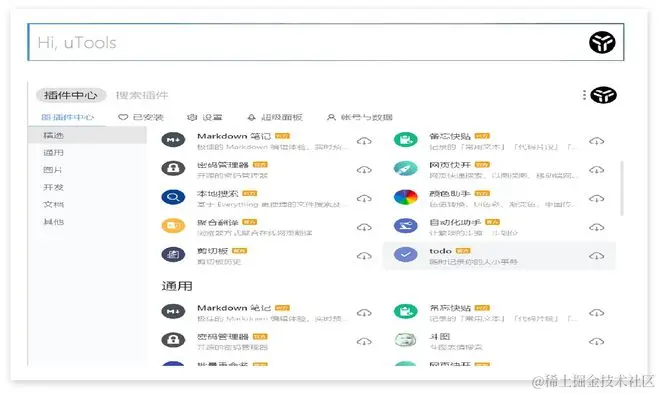Open the 斗图 plugin title
The image size is (660, 394).
coord(439,336)
